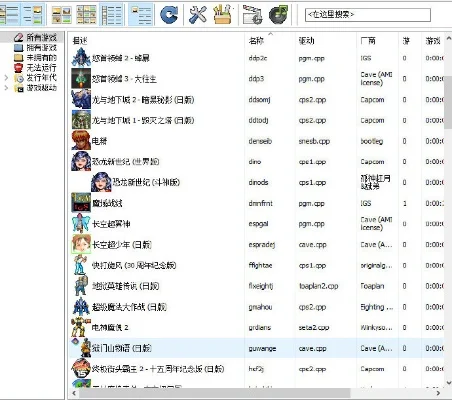
Task: Click the grdians game icon
Action: click(x=81, y=327)
